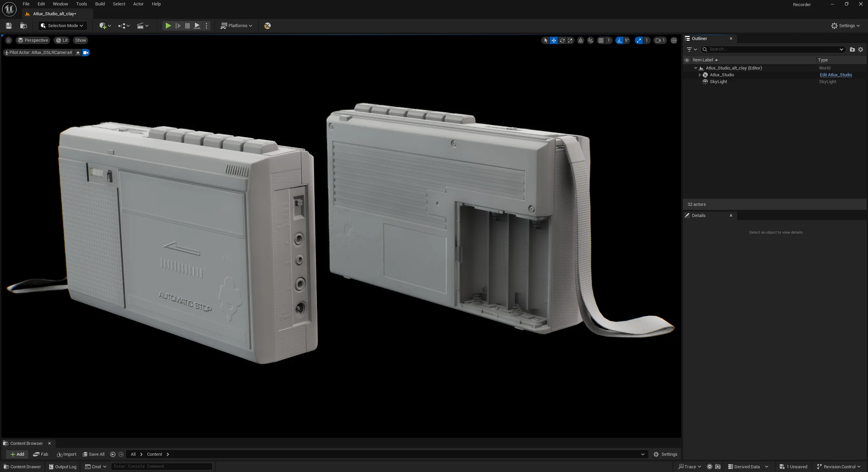Click the Eject play session button
868x472 pixels.
click(197, 26)
